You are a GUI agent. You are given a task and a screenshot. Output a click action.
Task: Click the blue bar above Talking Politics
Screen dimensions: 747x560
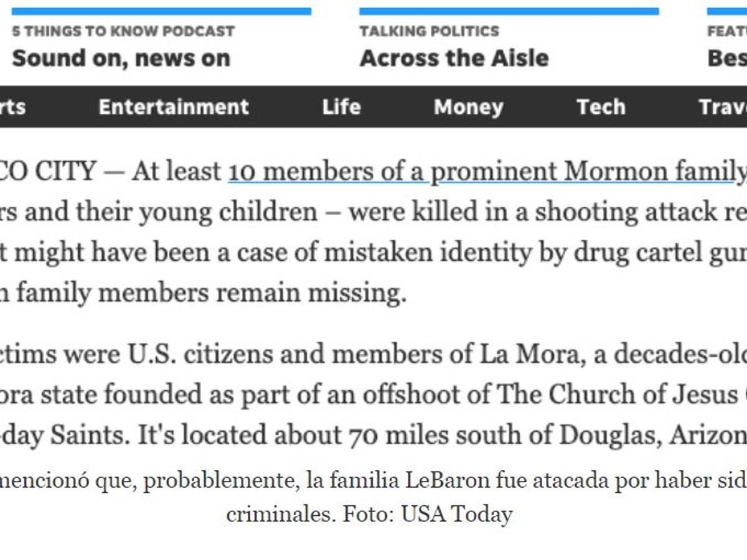tap(509, 11)
